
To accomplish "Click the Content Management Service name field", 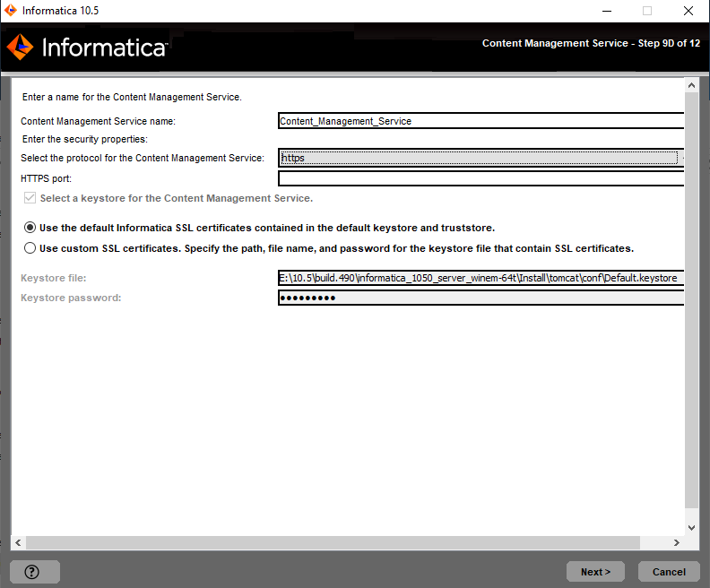I will (x=481, y=121).
